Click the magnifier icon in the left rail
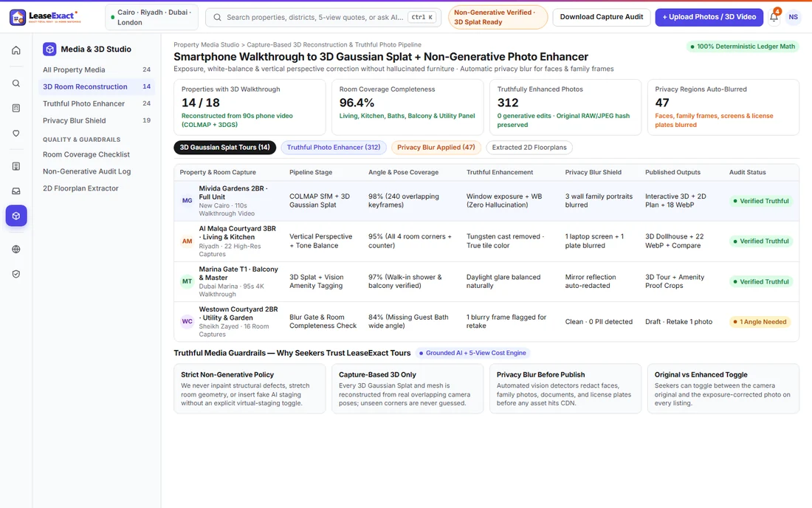The image size is (812, 508). (x=16, y=83)
